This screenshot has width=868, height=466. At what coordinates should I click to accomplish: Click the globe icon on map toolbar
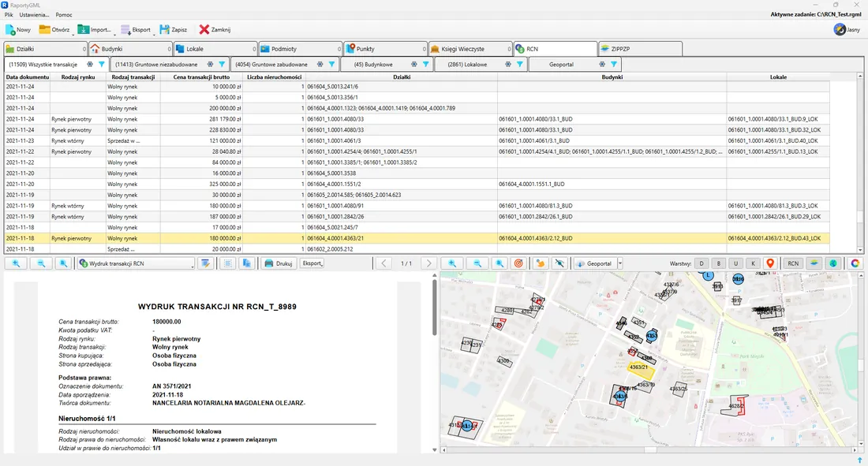pos(832,263)
